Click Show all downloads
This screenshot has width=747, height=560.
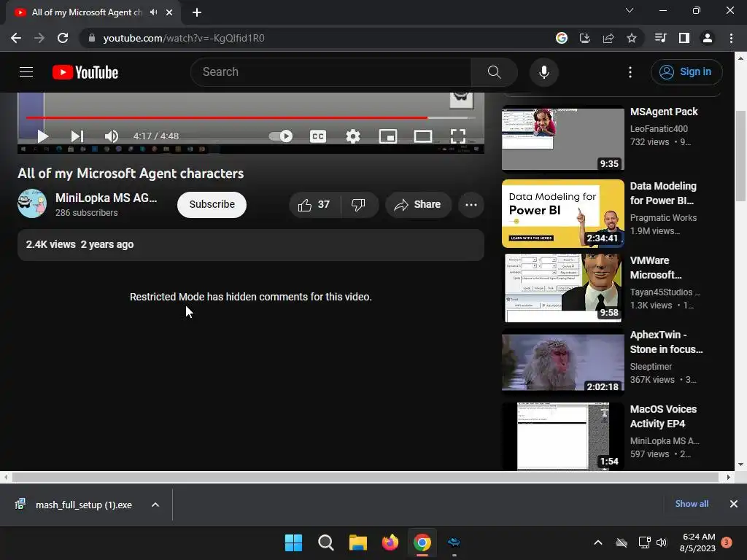[692, 504]
